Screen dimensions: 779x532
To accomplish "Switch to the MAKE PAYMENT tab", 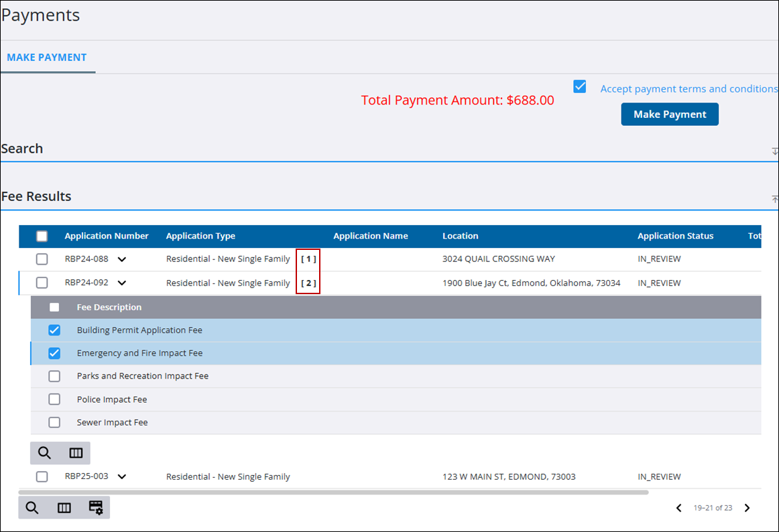I will [x=47, y=58].
